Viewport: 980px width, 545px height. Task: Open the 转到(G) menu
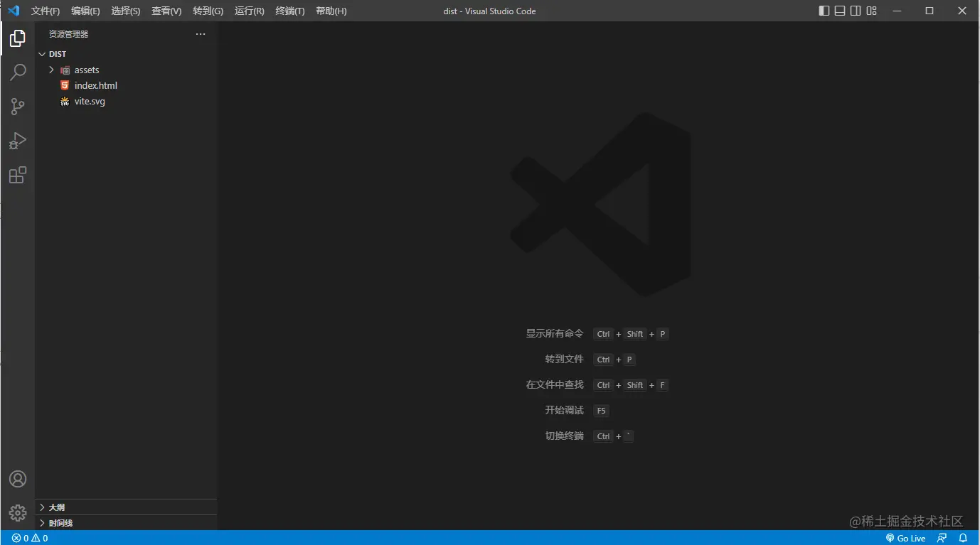pyautogui.click(x=208, y=11)
